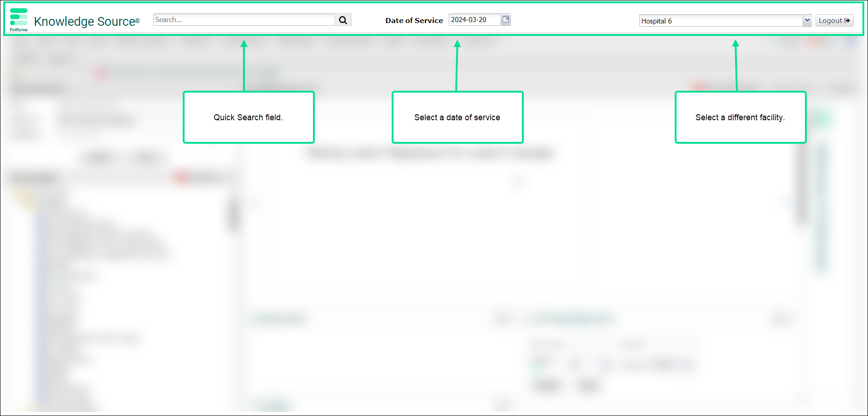868x416 pixels.
Task: Open the Date of Service calendar picker
Action: pos(506,19)
